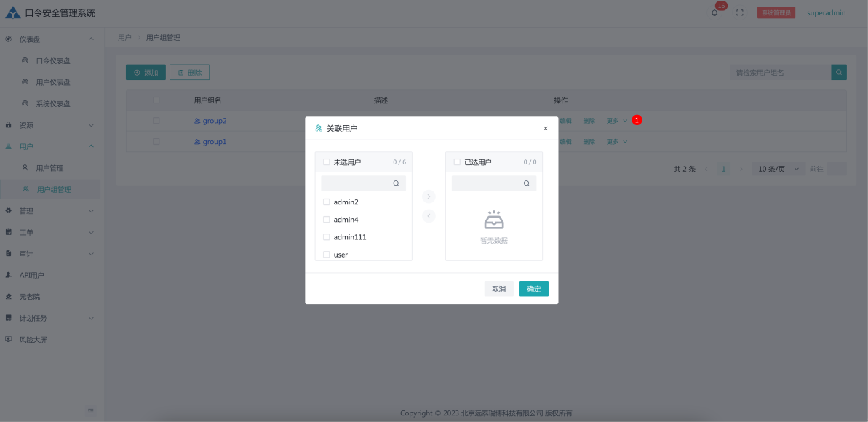Click move-right arrow transfer button
The width and height of the screenshot is (868, 422).
(x=429, y=196)
